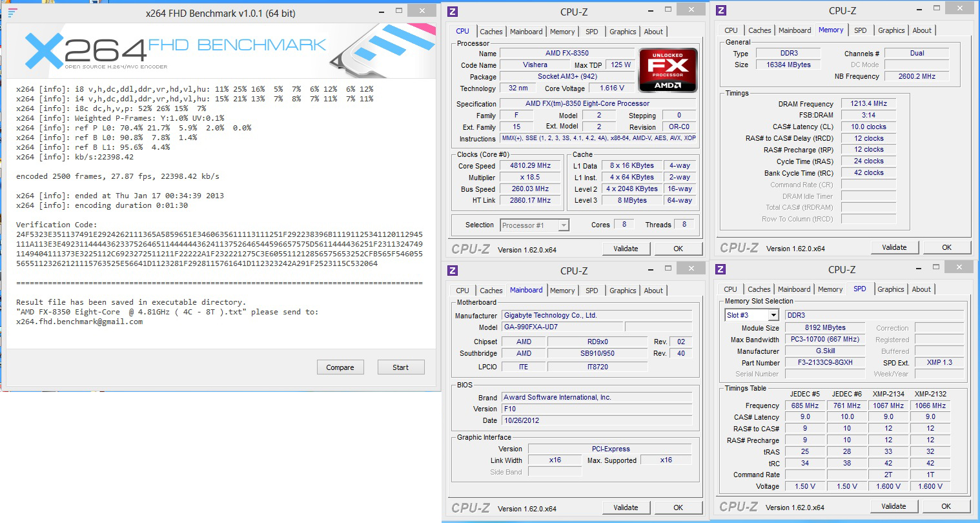Click Validate in the CPU-Z mainboard window
980x523 pixels.
(626, 508)
